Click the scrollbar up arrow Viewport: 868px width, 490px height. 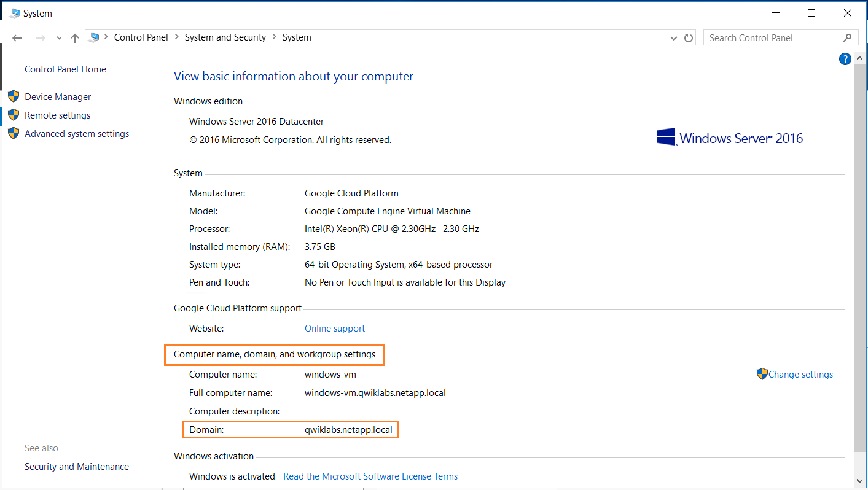pos(859,57)
